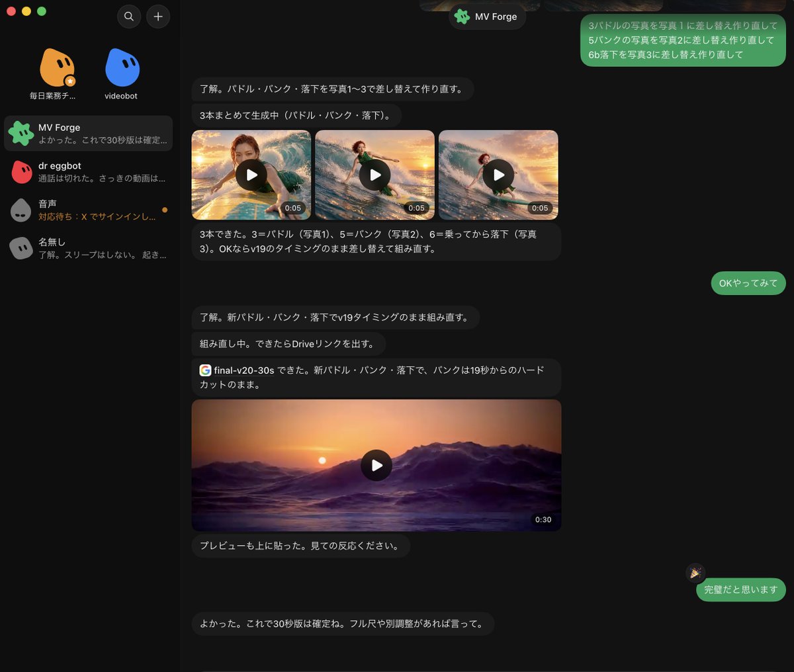Click the 0:30 duration badge on preview
The image size is (794, 672).
(x=543, y=520)
